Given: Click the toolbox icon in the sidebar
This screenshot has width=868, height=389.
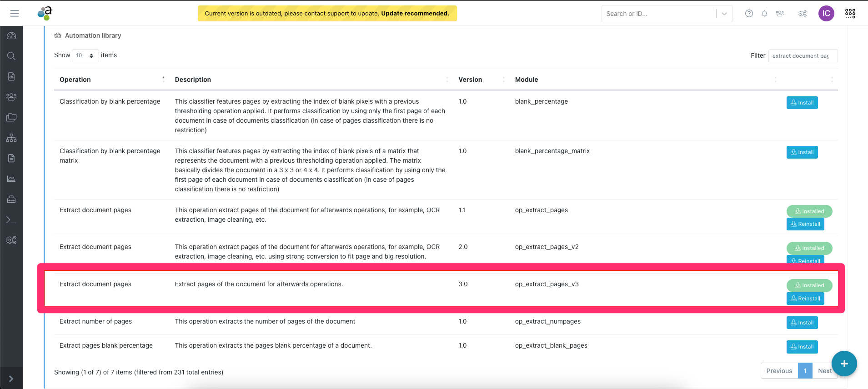Looking at the screenshot, I should 11,199.
